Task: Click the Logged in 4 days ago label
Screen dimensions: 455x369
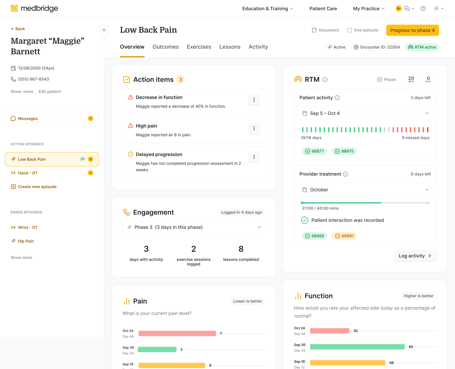Action: click(x=241, y=212)
